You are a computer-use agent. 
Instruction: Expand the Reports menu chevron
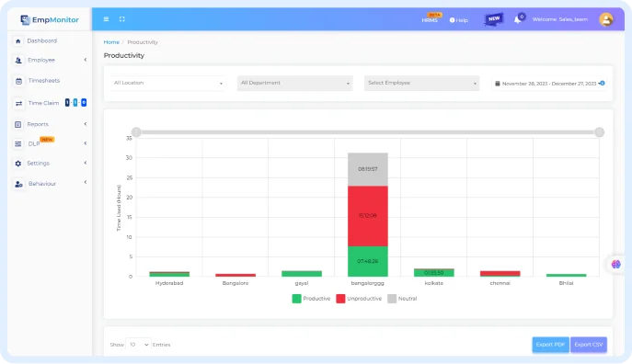coord(85,124)
